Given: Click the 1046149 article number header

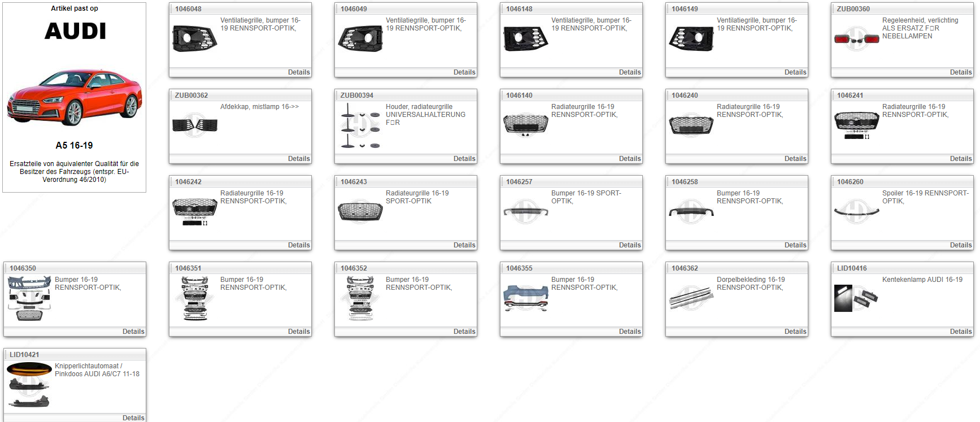Looking at the screenshot, I should 685,9.
